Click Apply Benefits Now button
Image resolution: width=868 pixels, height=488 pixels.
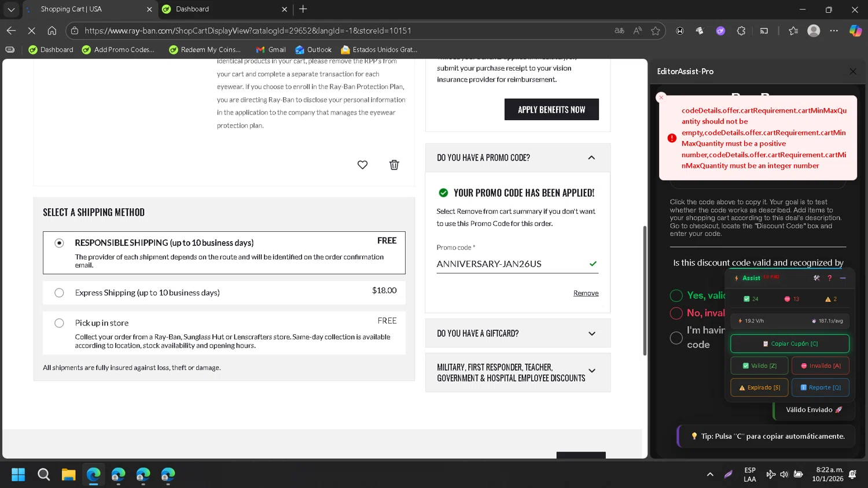point(551,109)
